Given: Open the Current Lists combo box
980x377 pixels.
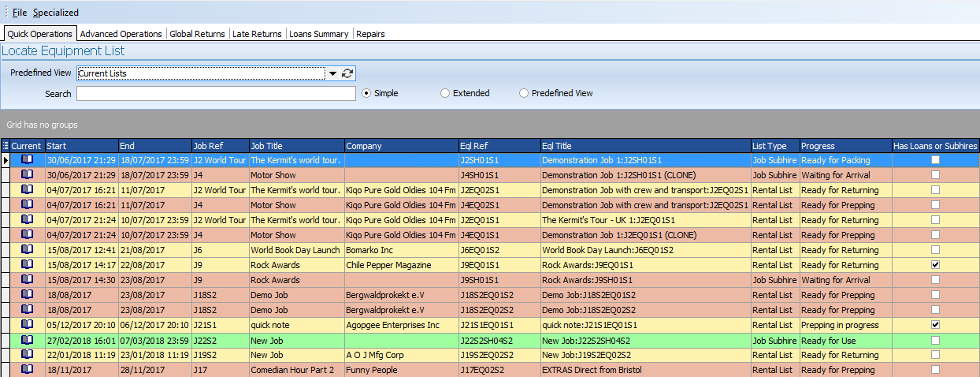Looking at the screenshot, I should pos(201,73).
